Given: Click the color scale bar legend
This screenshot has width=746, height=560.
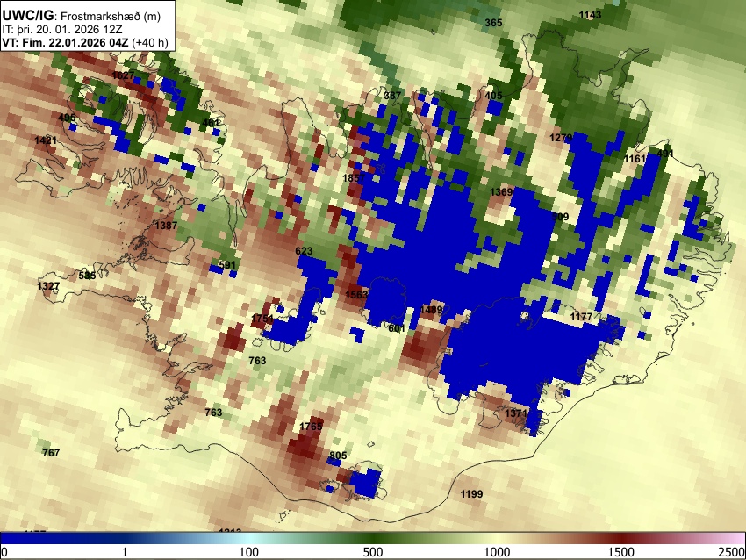Looking at the screenshot, I should [x=373, y=539].
